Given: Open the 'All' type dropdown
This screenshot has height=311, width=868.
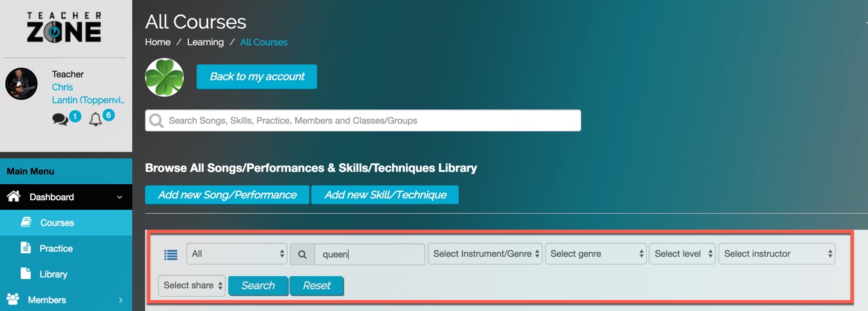Looking at the screenshot, I should 237,254.
